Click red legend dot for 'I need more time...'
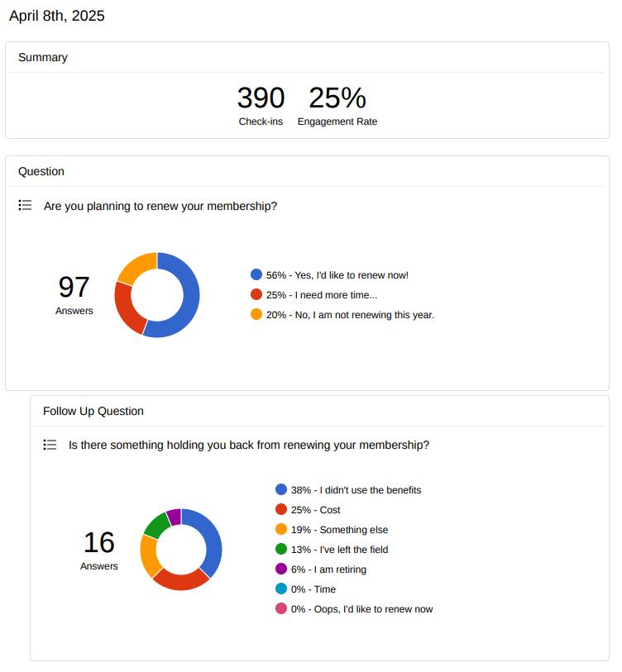The width and height of the screenshot is (622, 672). [x=256, y=294]
